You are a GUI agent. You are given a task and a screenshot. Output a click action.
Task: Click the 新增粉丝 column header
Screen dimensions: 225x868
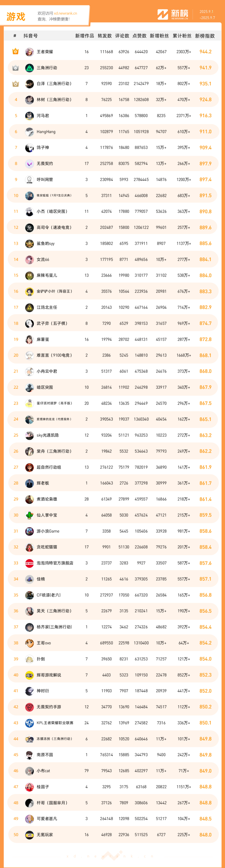[x=159, y=36]
